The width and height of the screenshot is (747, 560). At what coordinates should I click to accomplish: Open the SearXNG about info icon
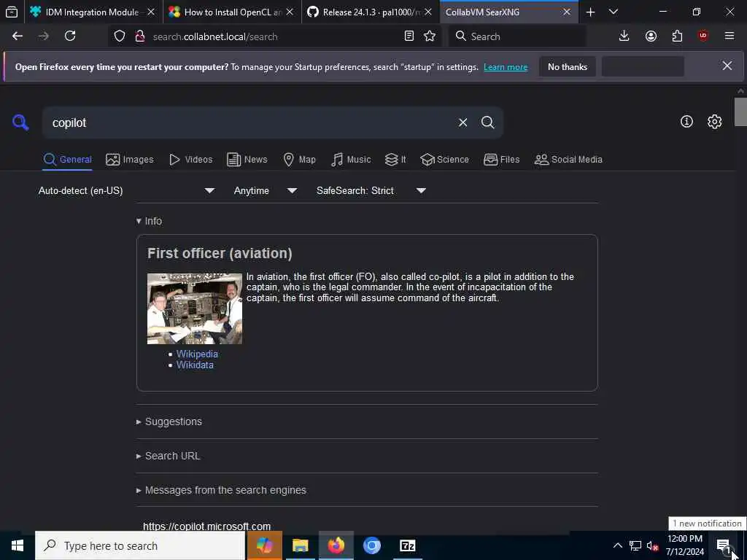(686, 122)
